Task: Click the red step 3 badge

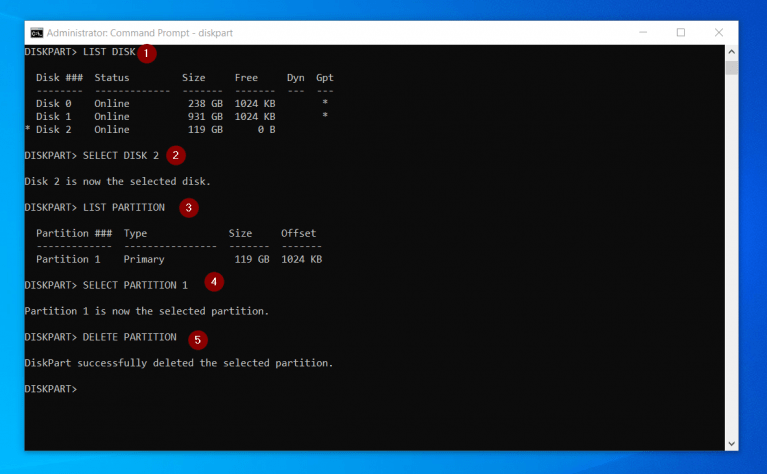Action: click(188, 208)
